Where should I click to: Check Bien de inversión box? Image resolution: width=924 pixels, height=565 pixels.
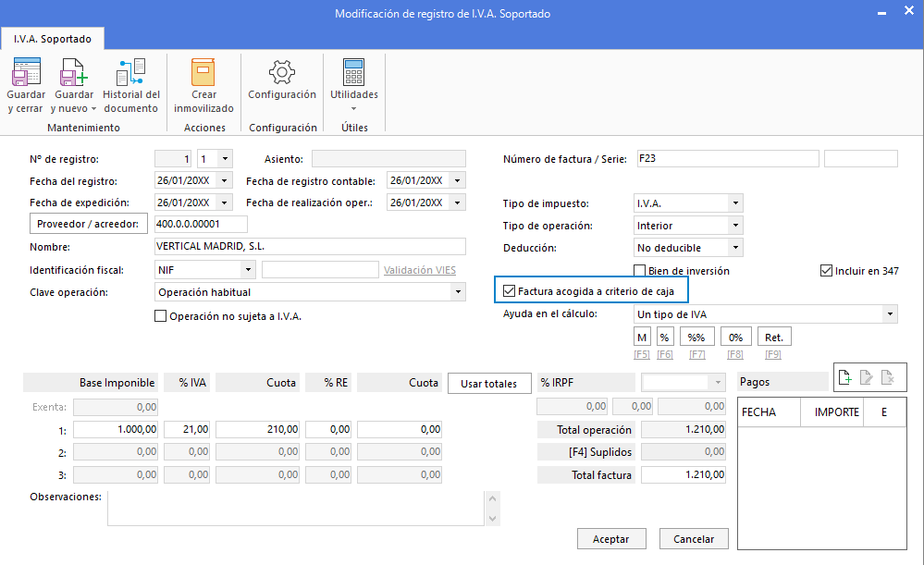point(639,270)
